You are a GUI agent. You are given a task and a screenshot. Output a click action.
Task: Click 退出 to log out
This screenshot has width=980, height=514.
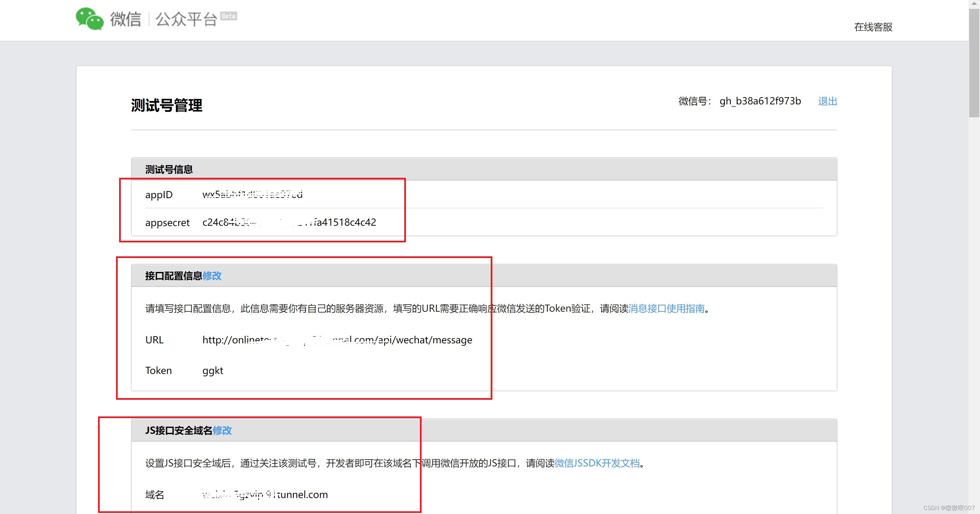[x=828, y=101]
